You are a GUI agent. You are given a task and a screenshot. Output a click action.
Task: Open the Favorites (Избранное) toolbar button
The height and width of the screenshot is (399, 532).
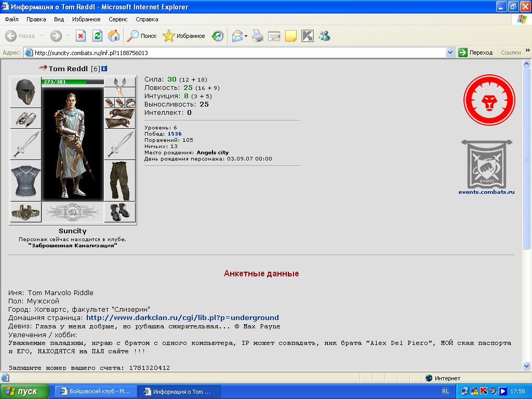pos(183,36)
